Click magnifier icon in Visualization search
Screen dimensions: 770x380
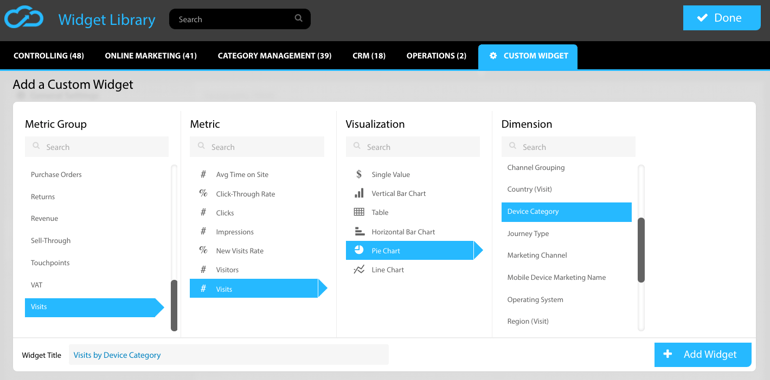pyautogui.click(x=357, y=146)
